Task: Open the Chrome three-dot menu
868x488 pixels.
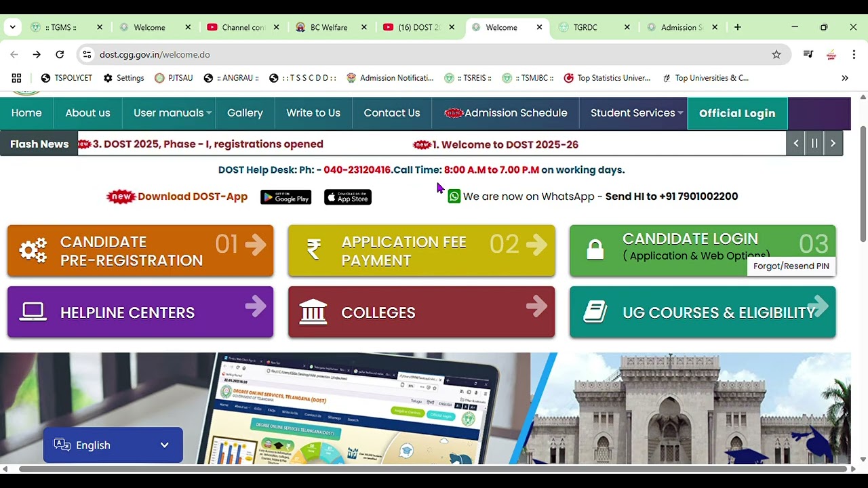Action: 853,54
